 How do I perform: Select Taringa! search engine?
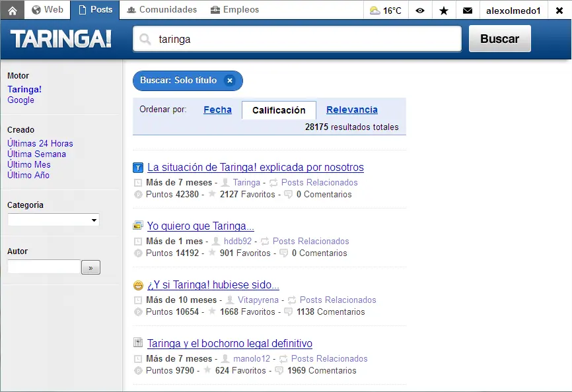click(24, 89)
